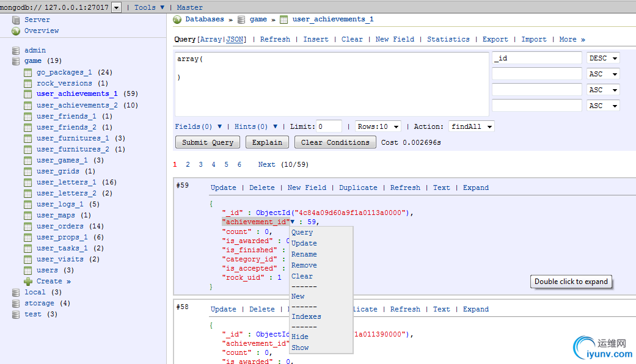Click the user_tasks_1 collection table icon
This screenshot has width=636, height=364.
[x=27, y=248]
